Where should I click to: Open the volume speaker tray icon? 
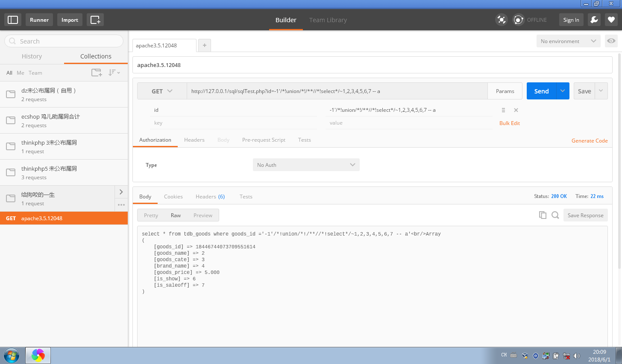577,355
